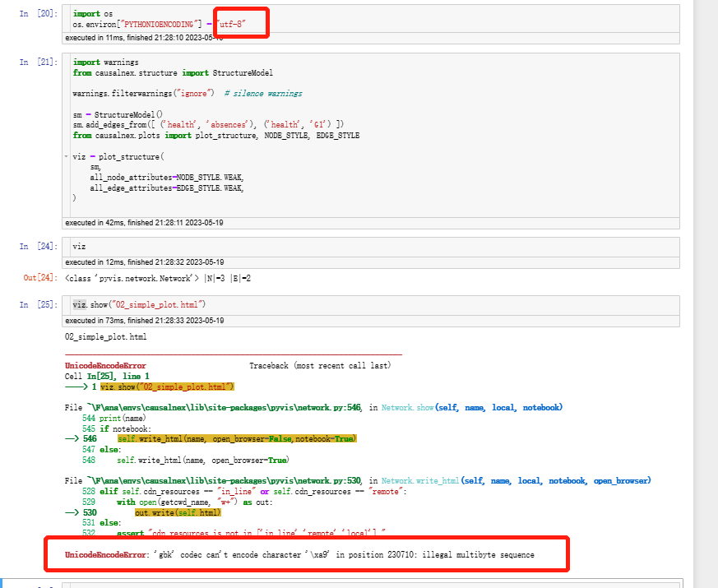
Task: Place cursor in the viz cell code
Action: pyautogui.click(x=79, y=246)
